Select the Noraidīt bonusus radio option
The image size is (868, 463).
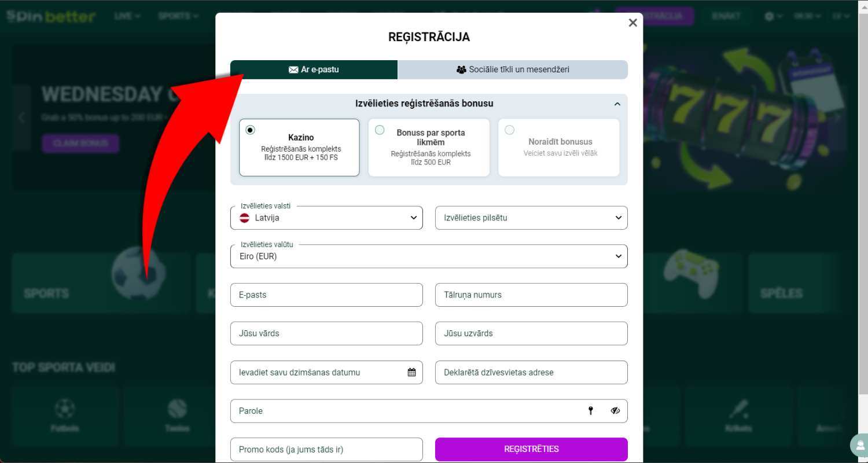click(509, 130)
